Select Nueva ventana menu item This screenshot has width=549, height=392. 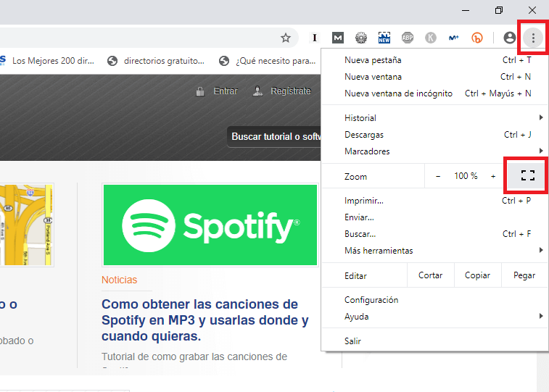(x=434, y=77)
